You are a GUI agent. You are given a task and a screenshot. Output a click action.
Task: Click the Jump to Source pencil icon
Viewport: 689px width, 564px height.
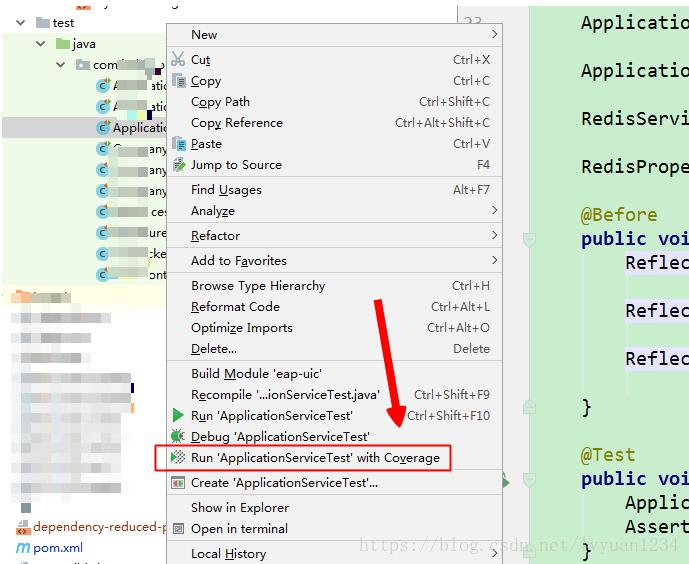point(179,164)
